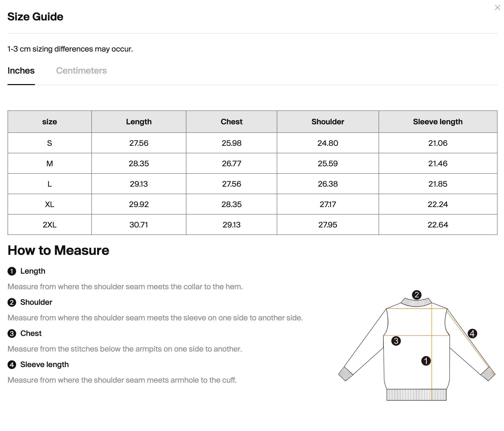
Task: Click marker 3 on the sweater chest
Action: click(x=396, y=341)
